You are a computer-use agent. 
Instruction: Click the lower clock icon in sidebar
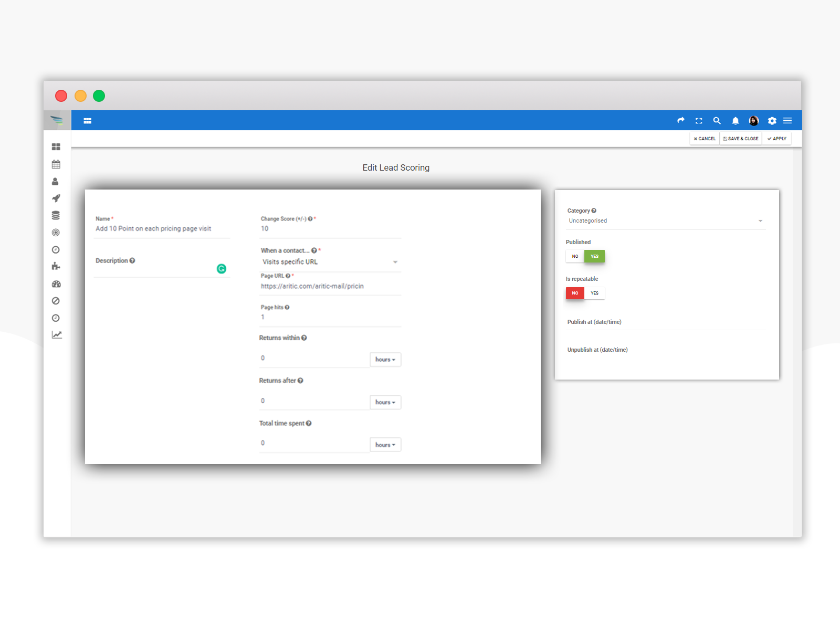(56, 318)
